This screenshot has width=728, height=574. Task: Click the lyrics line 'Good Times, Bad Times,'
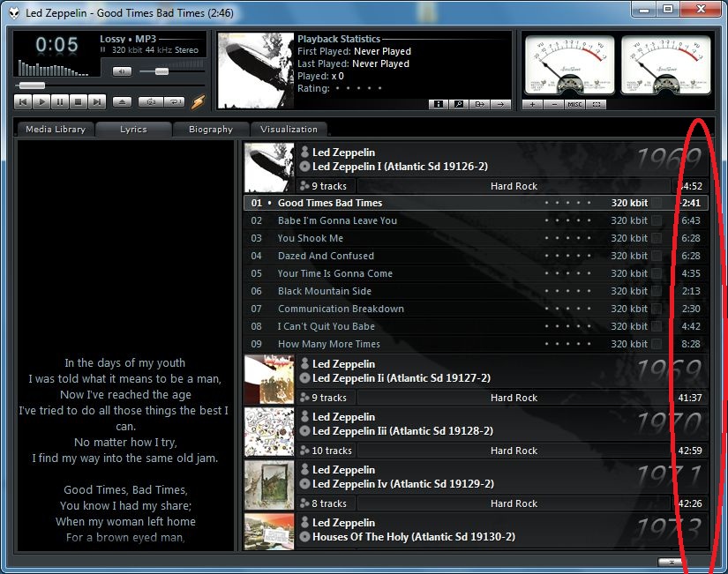pyautogui.click(x=125, y=490)
